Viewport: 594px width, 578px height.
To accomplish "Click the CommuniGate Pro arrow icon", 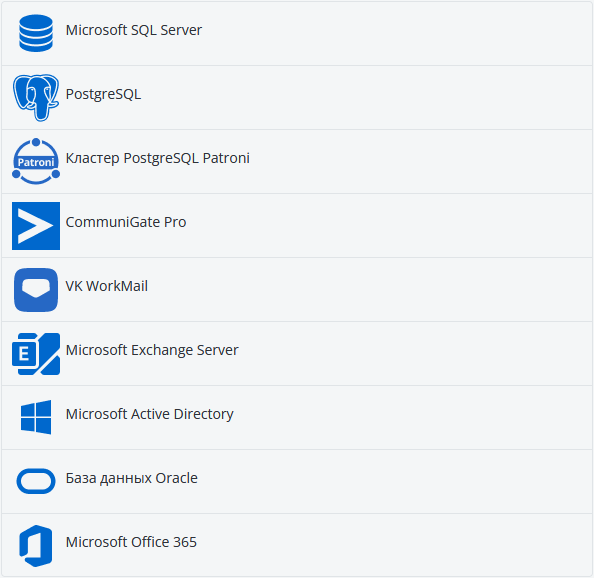I will pos(36,226).
